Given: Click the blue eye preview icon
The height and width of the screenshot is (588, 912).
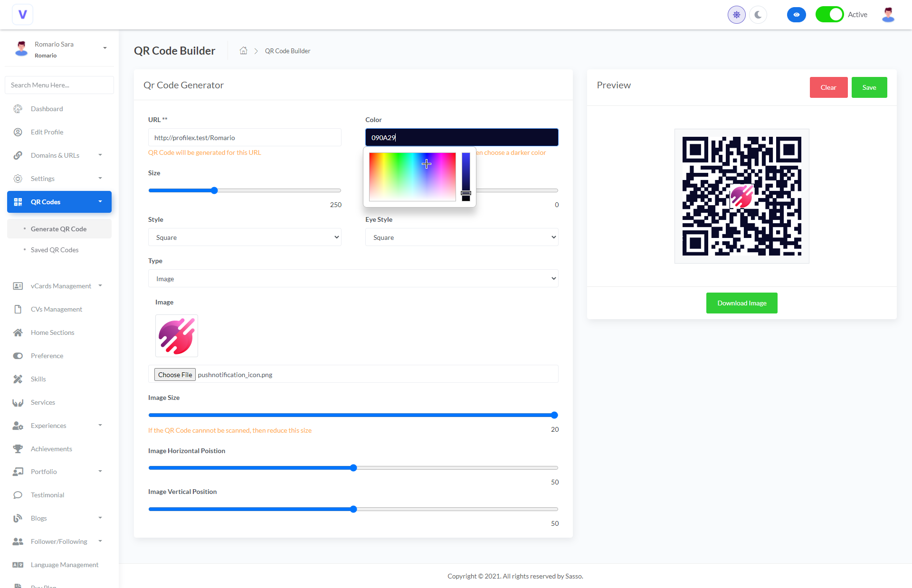Looking at the screenshot, I should 796,15.
